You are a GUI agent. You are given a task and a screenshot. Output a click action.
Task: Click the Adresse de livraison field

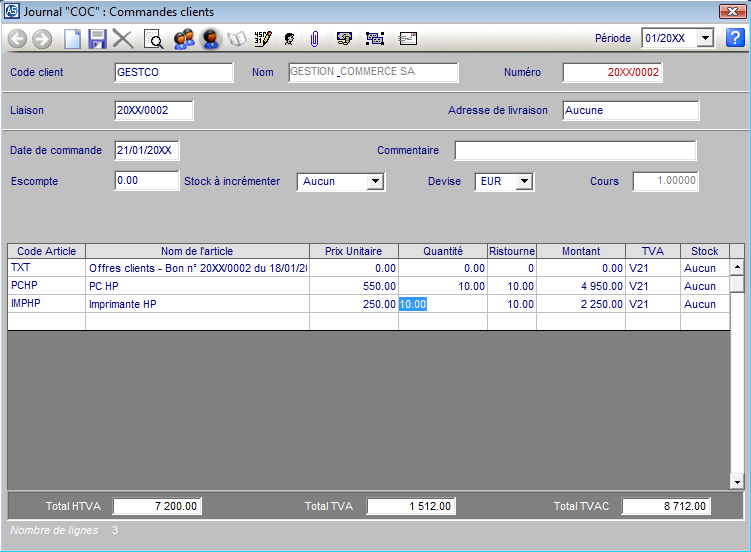click(x=630, y=110)
